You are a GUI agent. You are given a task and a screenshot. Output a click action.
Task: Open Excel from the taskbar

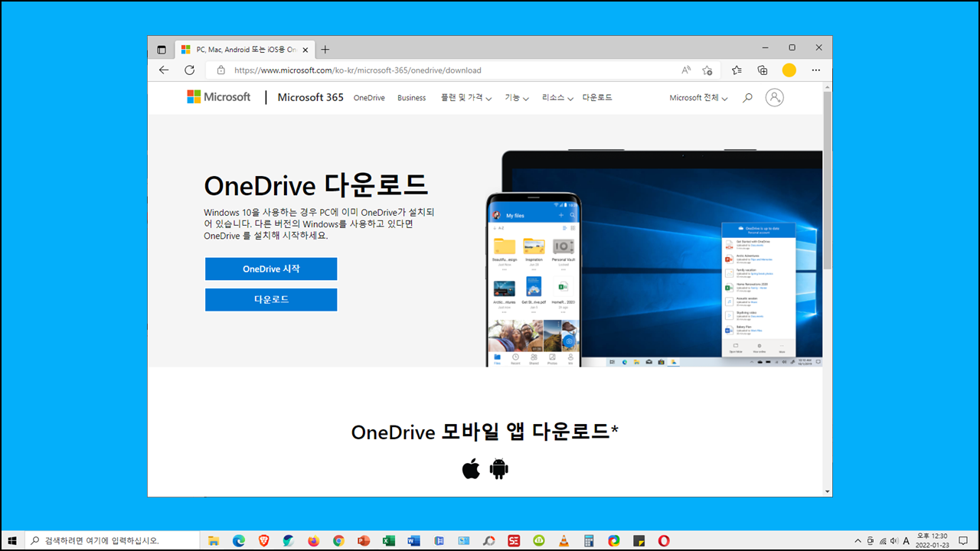[388, 540]
